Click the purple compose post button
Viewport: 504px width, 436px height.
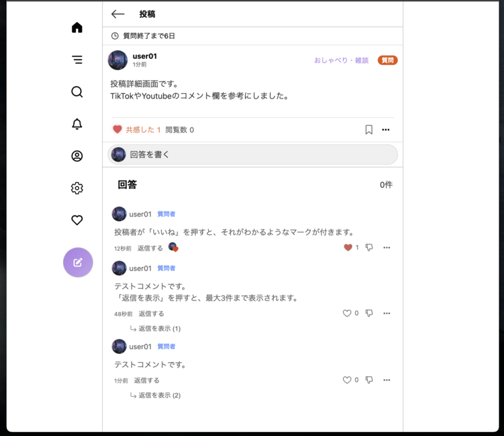78,262
